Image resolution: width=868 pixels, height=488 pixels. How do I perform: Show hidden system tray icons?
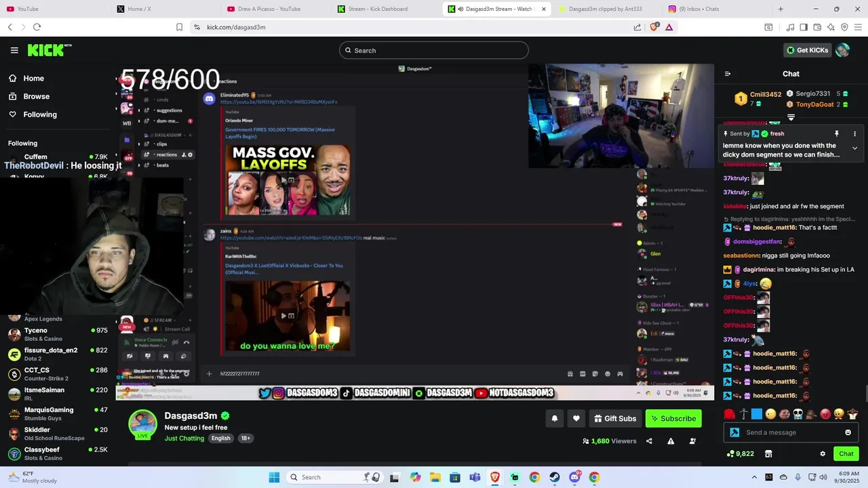coord(754,477)
